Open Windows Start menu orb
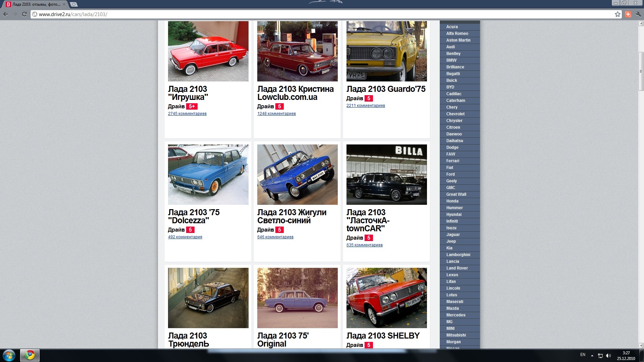Screen dimensions: 644x362 coord(9,355)
